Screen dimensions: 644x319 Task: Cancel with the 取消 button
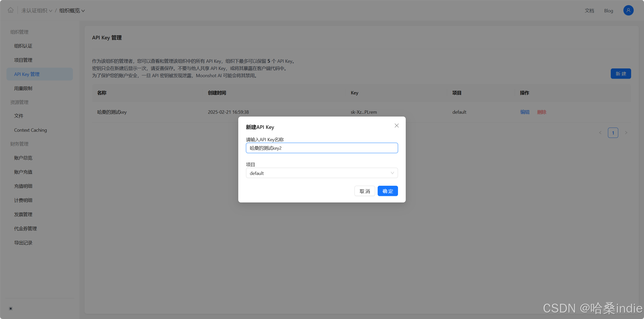[x=365, y=191]
